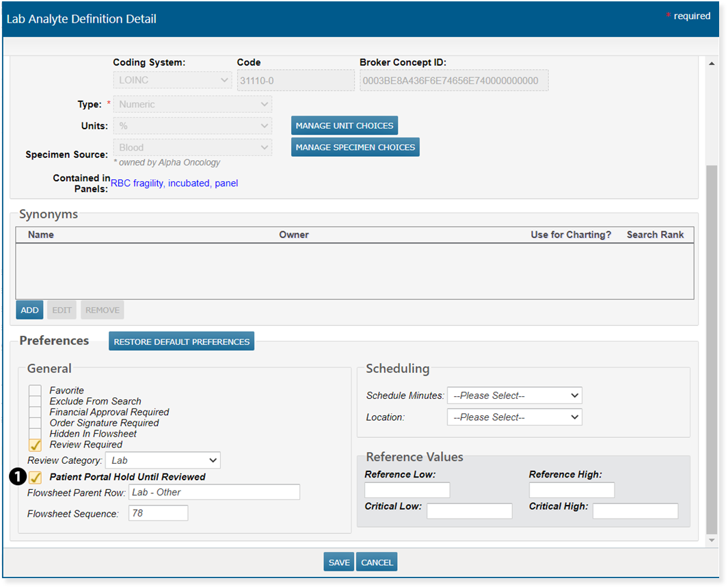Expand the Schedule Minutes dropdown
This screenshot has height=587, width=728.
514,395
